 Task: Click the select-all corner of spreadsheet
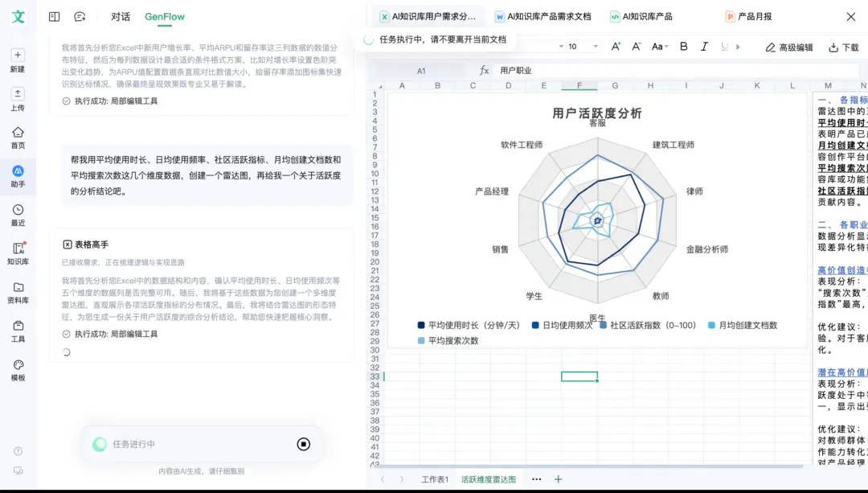pos(379,86)
